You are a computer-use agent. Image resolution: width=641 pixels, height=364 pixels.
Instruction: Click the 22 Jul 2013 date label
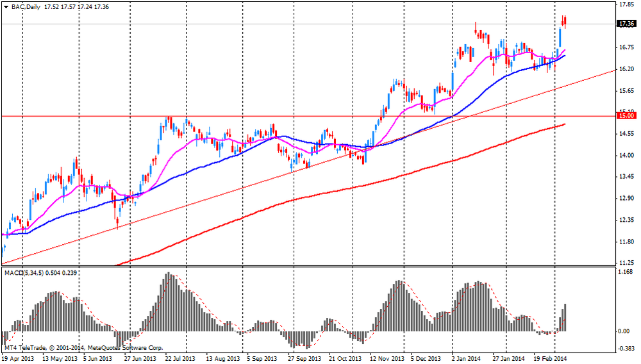(181, 359)
